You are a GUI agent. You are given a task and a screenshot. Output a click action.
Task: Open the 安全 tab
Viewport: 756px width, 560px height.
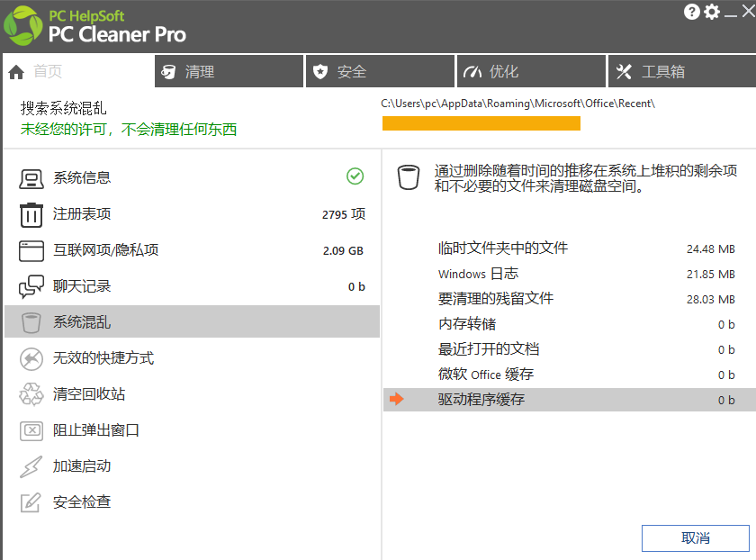point(380,72)
